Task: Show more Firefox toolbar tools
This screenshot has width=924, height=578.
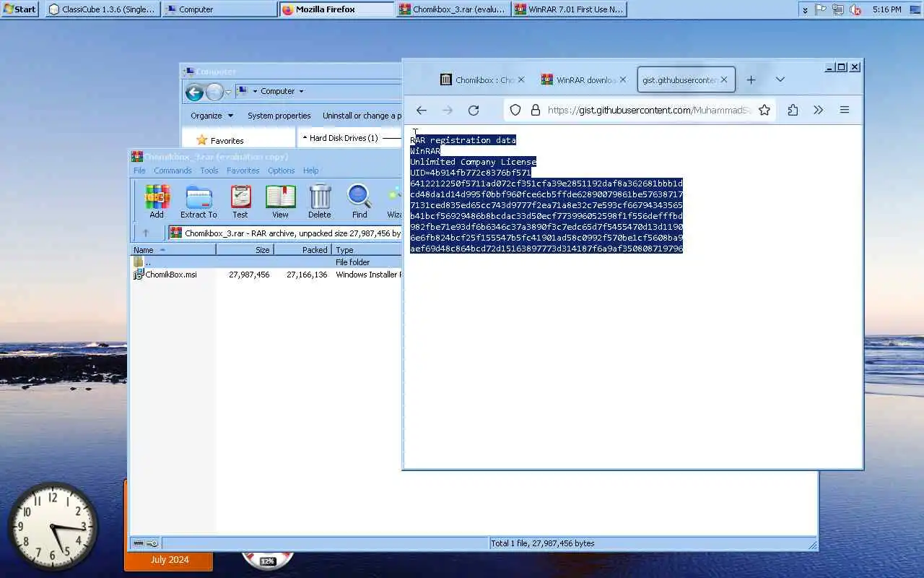Action: 818,110
